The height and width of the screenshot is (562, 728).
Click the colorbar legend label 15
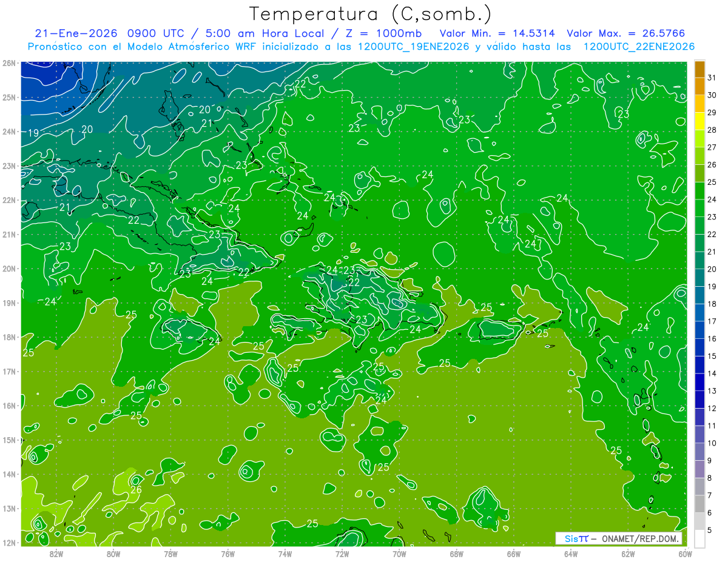pos(712,356)
